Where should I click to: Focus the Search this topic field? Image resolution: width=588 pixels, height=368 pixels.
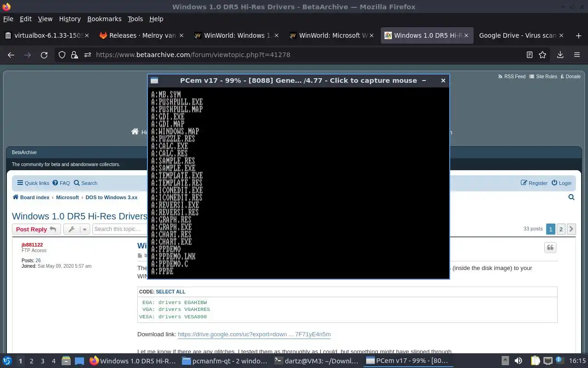click(120, 229)
